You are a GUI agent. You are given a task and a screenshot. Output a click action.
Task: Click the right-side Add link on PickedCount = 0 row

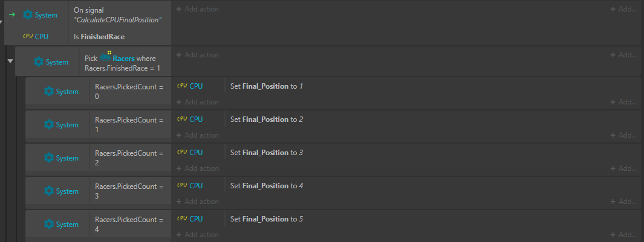pyautogui.click(x=623, y=102)
